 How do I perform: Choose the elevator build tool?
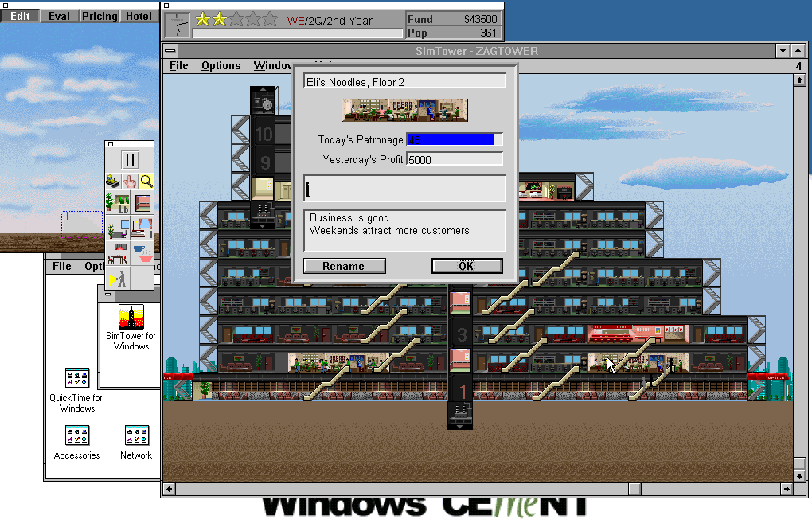[x=142, y=202]
